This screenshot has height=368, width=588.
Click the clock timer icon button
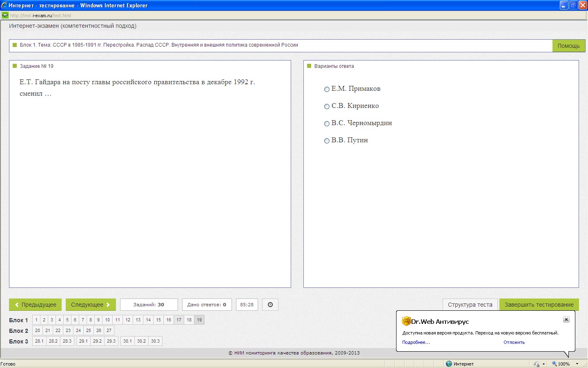click(270, 305)
